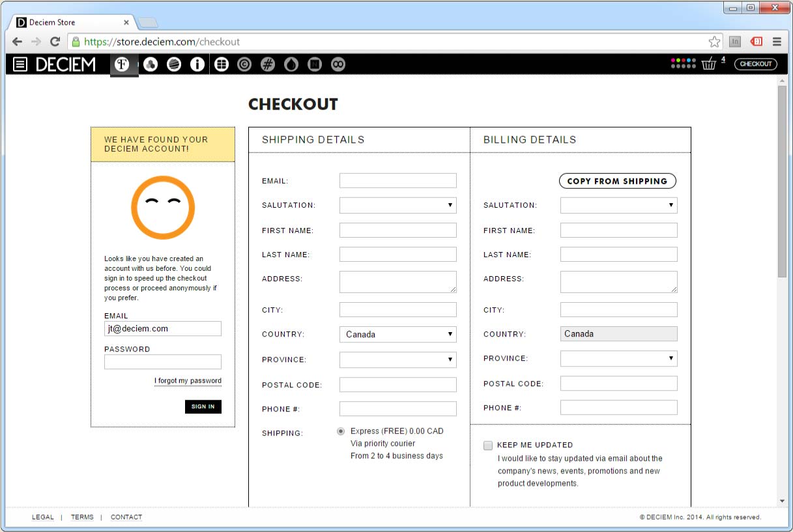Focus the billing Postal Code field
The height and width of the screenshot is (532, 793).
pos(619,383)
